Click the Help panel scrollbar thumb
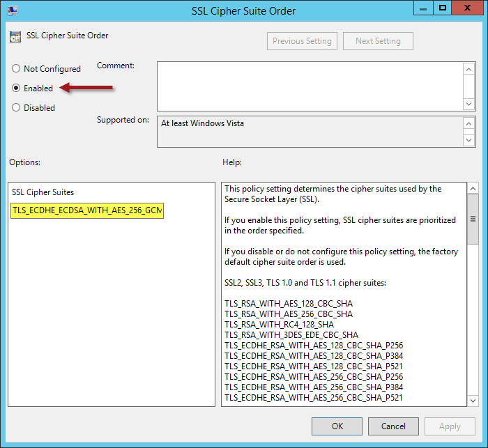Image resolution: width=488 pixels, height=448 pixels. pos(473,219)
